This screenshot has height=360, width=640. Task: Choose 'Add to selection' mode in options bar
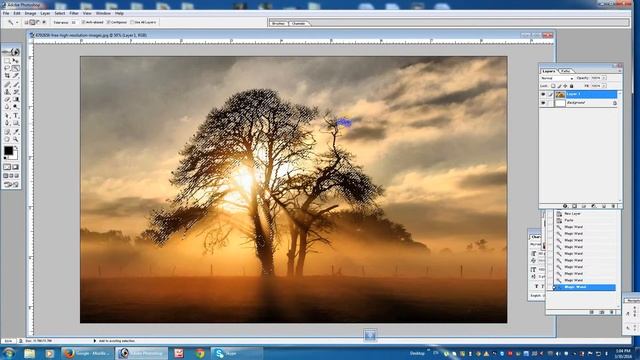coord(33,22)
